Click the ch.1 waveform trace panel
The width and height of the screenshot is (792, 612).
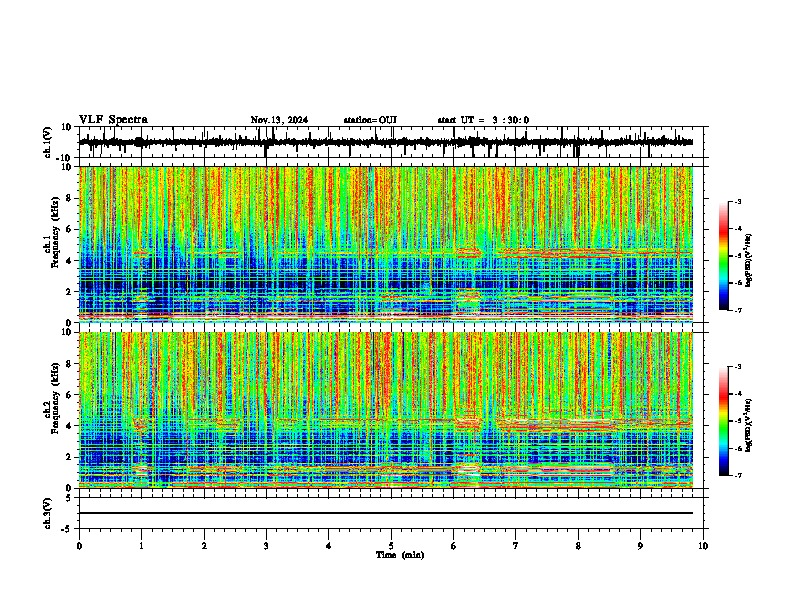393,142
